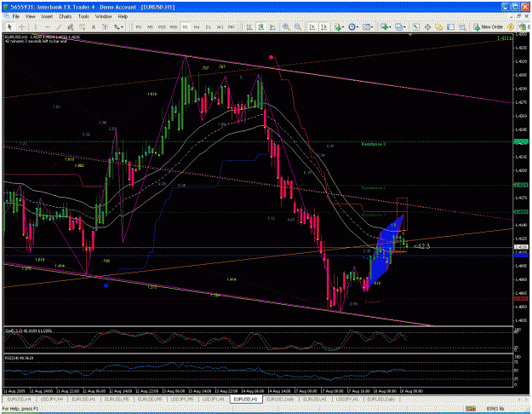Click the RSI(14) indicator window label

pos(19,358)
